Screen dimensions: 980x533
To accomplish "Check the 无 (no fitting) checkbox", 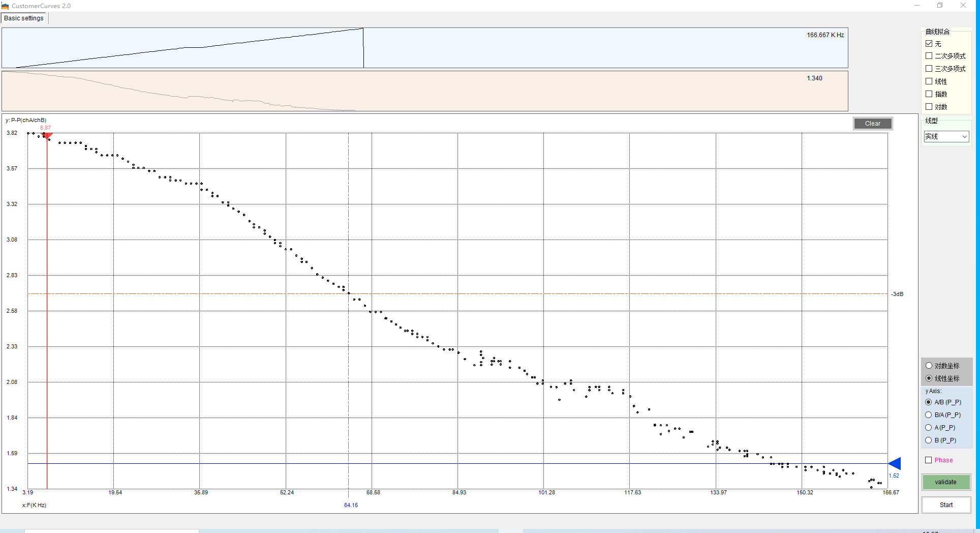I will (x=929, y=44).
